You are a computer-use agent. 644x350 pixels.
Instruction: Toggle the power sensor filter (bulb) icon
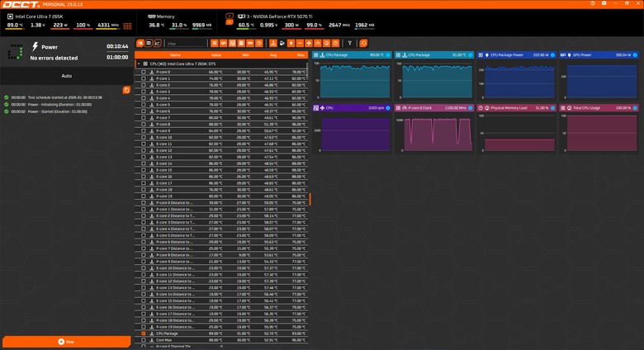click(x=291, y=43)
